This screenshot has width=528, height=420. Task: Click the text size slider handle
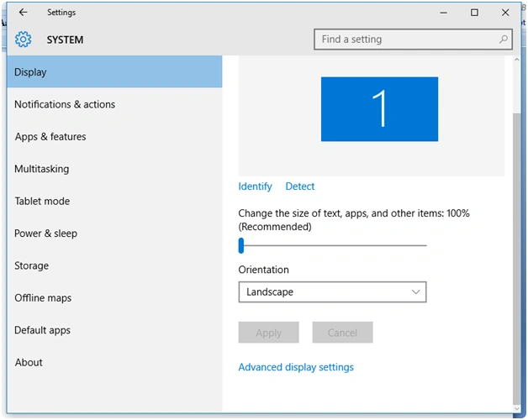(x=241, y=245)
